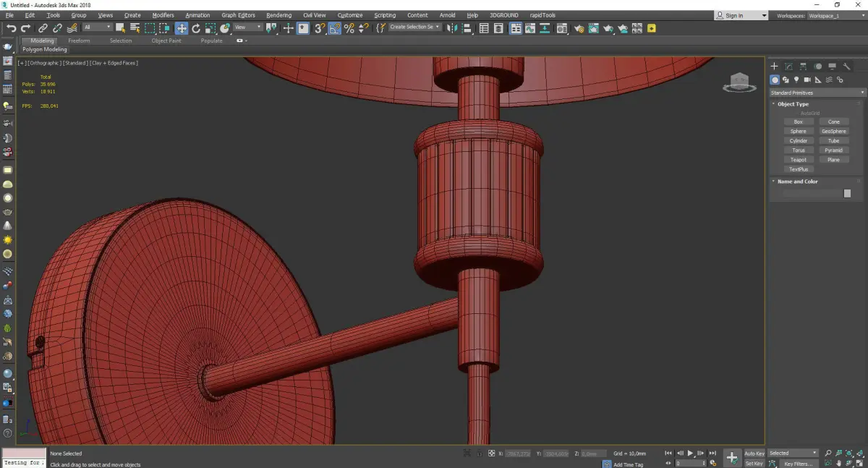Open the Standard Primitives category dropdown
Image resolution: width=868 pixels, height=468 pixels.
tap(817, 93)
